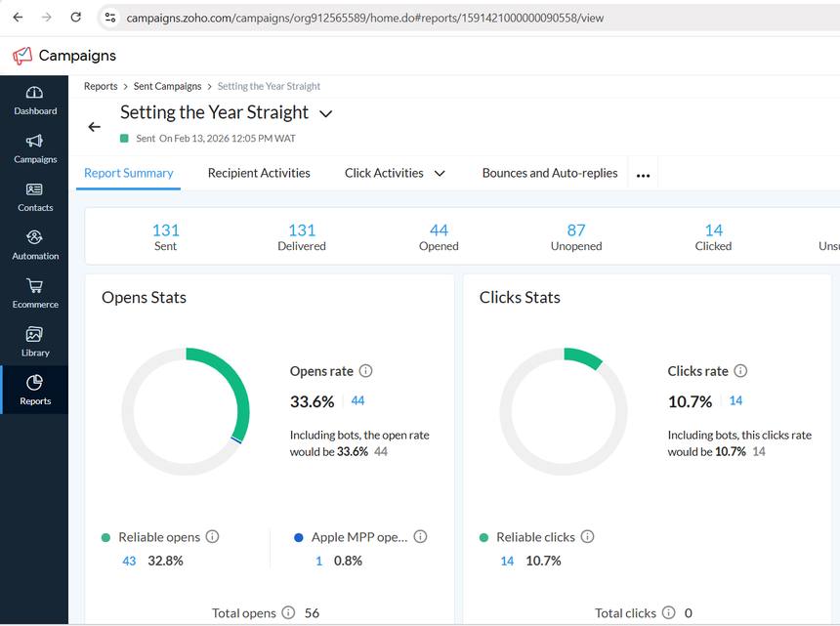The width and height of the screenshot is (840, 626).
Task: Expand the campaign title dropdown chevron
Action: [x=326, y=114]
